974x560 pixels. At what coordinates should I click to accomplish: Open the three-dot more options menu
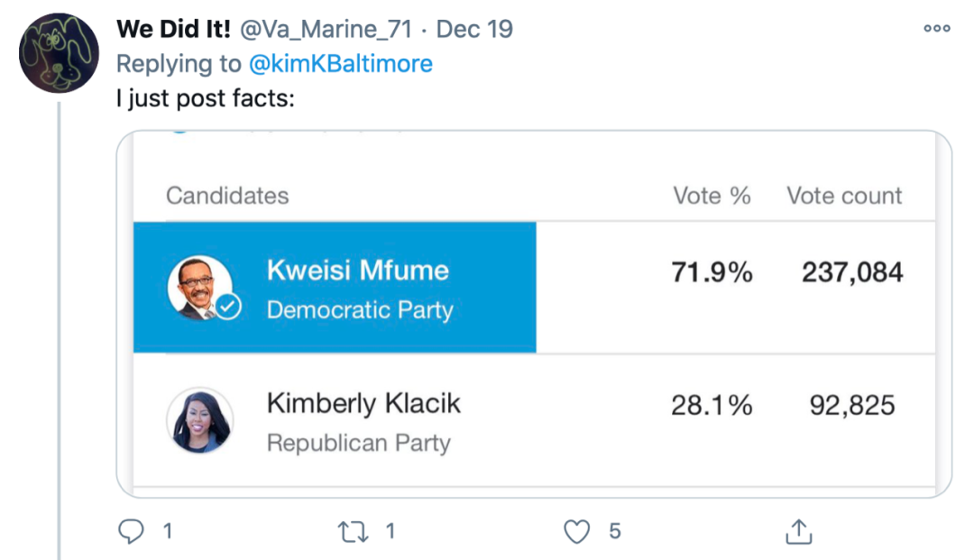tap(937, 29)
